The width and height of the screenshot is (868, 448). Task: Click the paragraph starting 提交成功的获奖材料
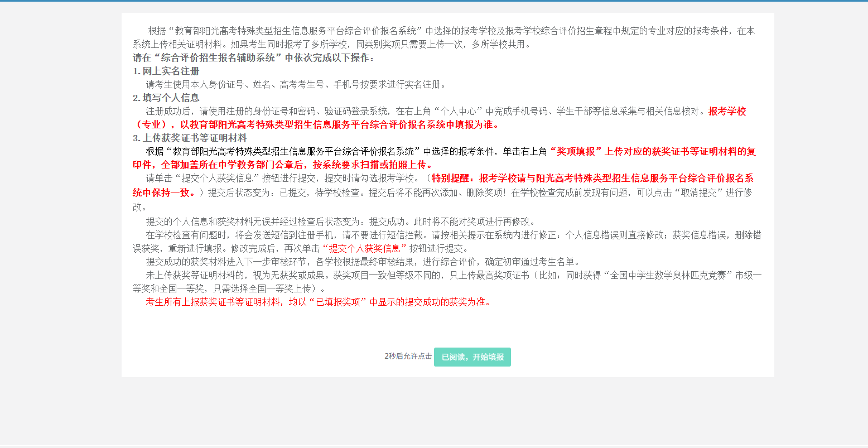(x=363, y=262)
